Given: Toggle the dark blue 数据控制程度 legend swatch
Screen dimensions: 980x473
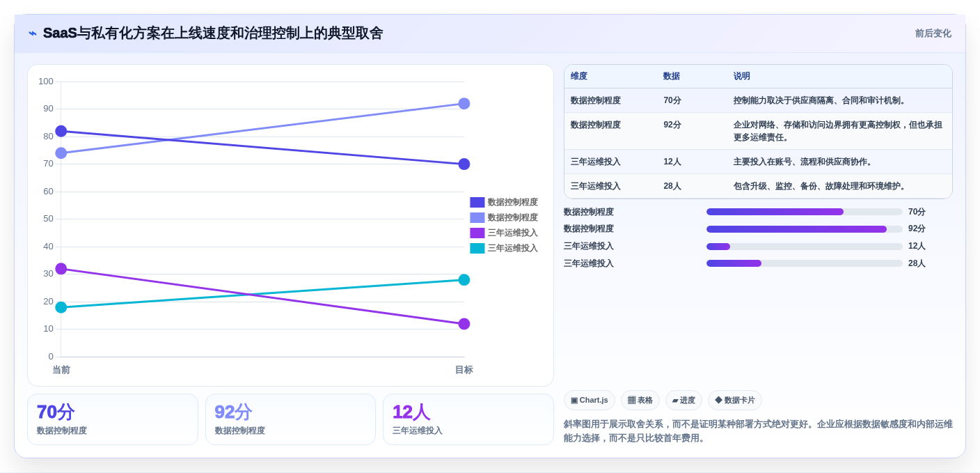Looking at the screenshot, I should point(477,203).
